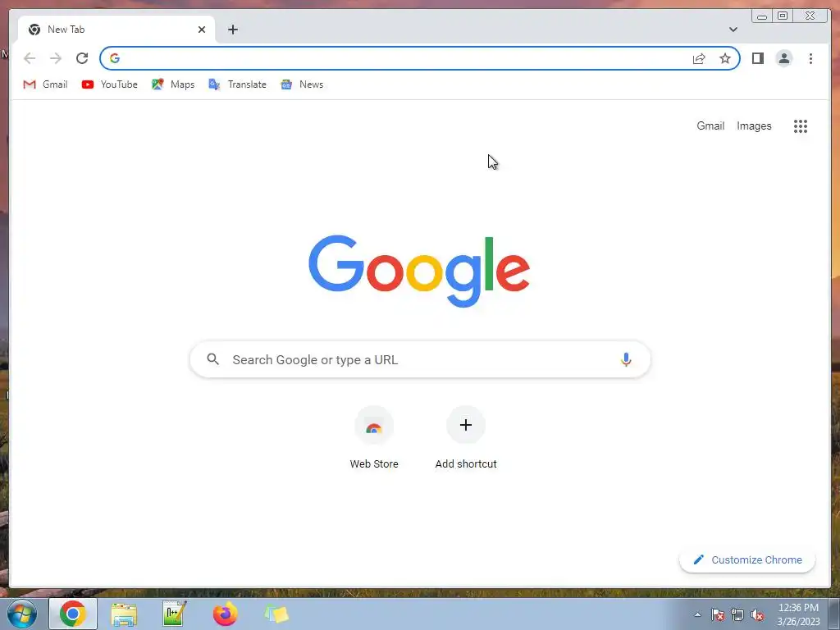Click the Gmail link at top right
The height and width of the screenshot is (630, 840).
coord(710,126)
